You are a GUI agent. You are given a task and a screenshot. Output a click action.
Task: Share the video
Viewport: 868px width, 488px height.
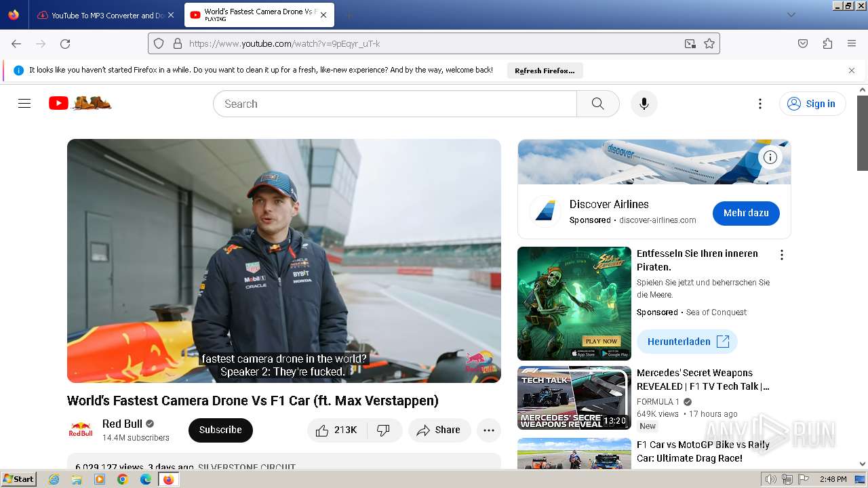point(439,430)
